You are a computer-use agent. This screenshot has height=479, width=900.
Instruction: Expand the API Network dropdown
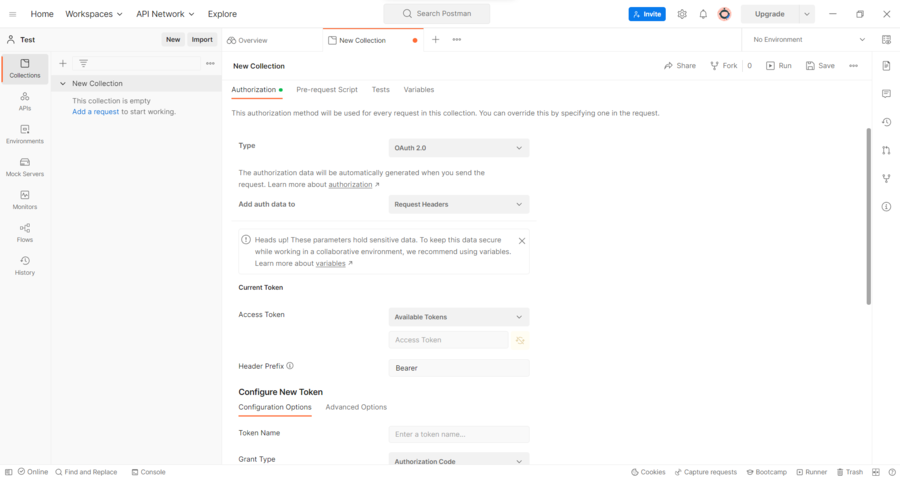pos(165,14)
